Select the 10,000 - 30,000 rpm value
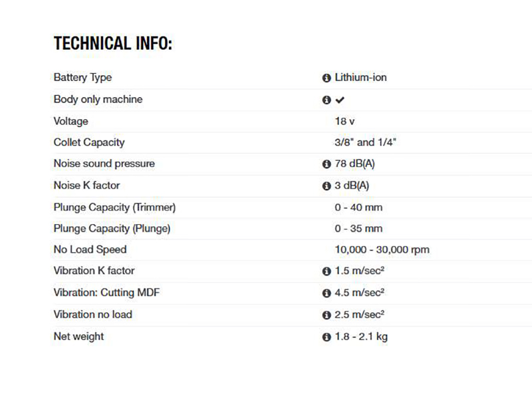532x399 pixels. (382, 249)
